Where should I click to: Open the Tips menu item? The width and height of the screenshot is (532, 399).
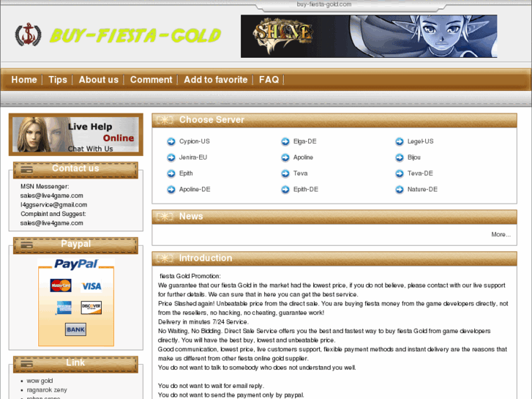click(58, 80)
